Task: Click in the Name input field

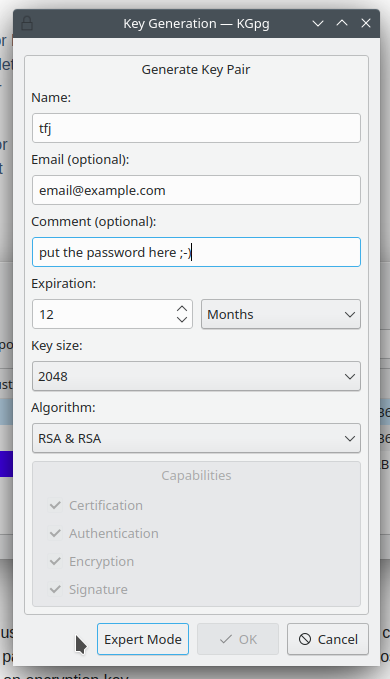Action: [x=196, y=128]
